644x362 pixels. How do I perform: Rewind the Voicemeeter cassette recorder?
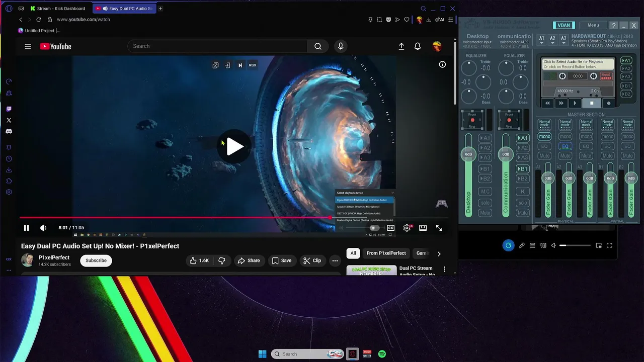[x=547, y=103]
